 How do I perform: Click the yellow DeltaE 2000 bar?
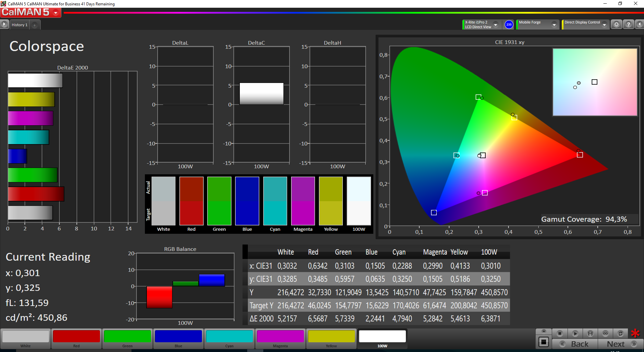(x=31, y=99)
